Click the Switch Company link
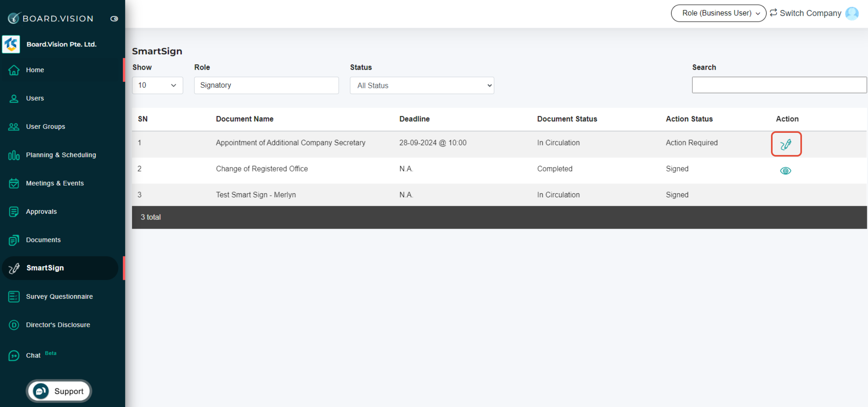868x407 pixels. tap(810, 13)
